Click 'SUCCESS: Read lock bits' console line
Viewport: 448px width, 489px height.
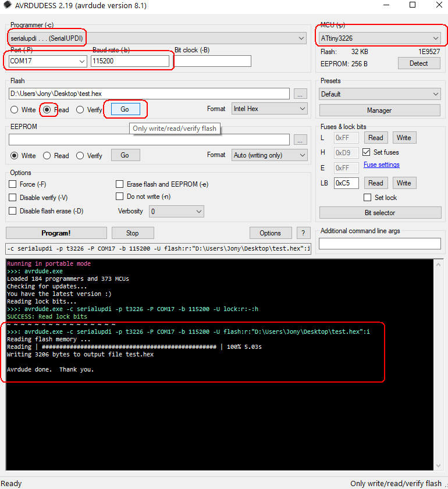(x=47, y=316)
